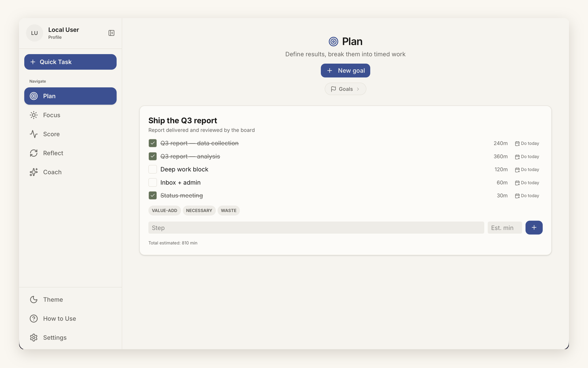The height and width of the screenshot is (368, 588).
Task: Click the Inbox + admin step text
Action: pos(180,183)
